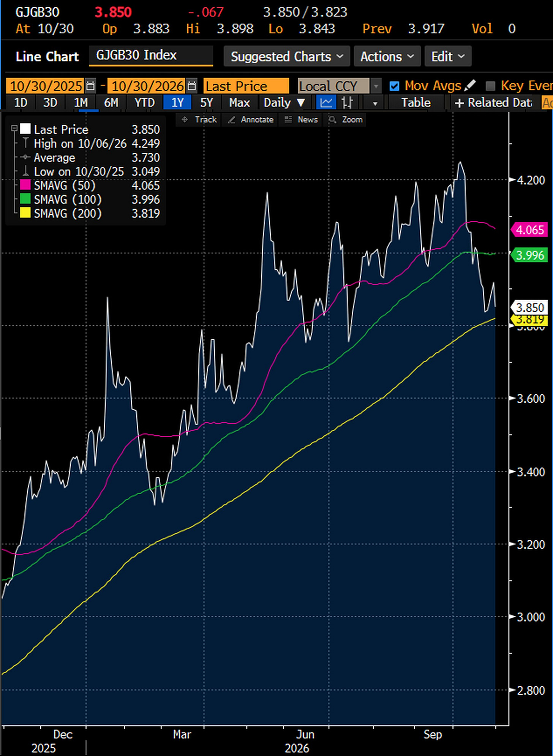The width and height of the screenshot is (553, 756).
Task: Click the 3.000 y-axis label
Action: [531, 617]
